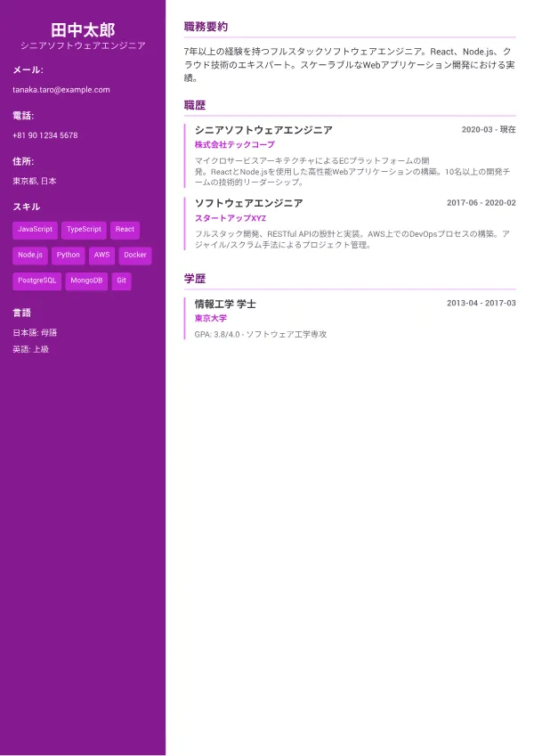
Task: Click the summary paragraph starting 7年以上の経験
Action: tap(350, 65)
